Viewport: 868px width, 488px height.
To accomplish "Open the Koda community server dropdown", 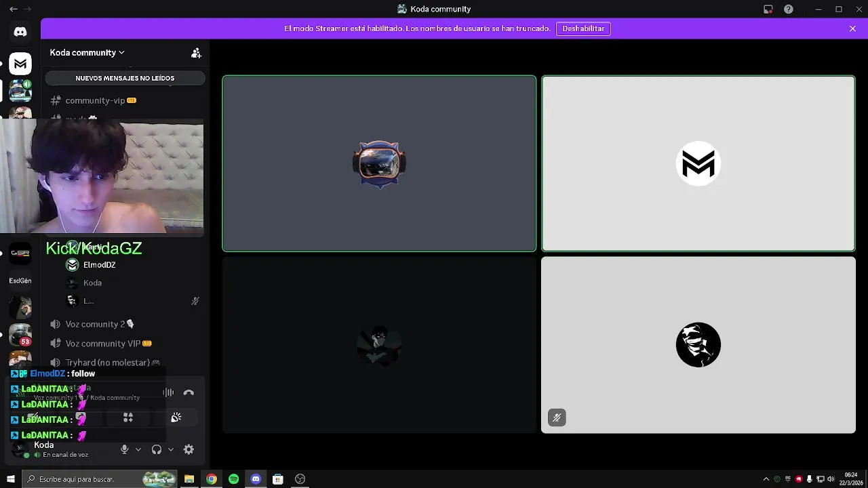I will [87, 52].
